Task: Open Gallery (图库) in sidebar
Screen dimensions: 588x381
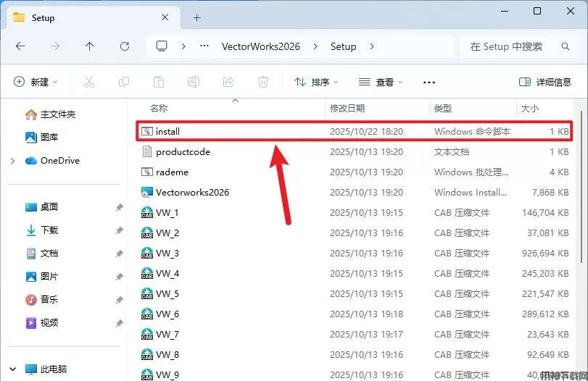Action: pos(41,137)
